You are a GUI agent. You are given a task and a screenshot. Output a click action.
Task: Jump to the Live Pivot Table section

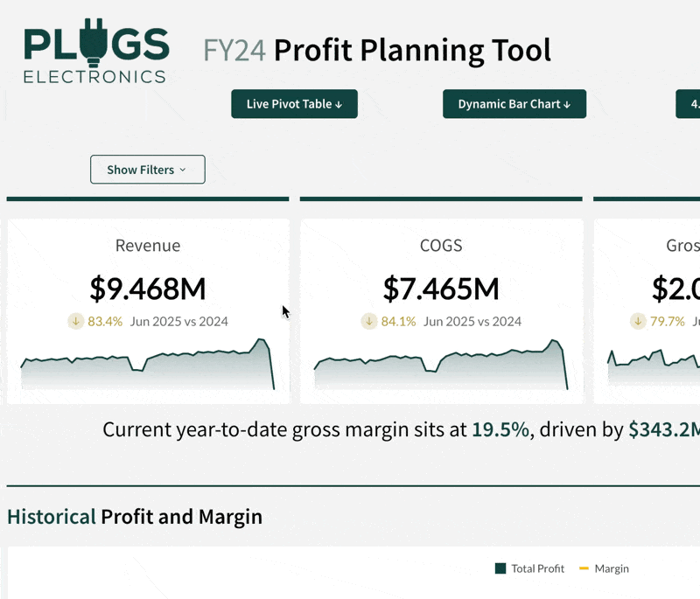click(x=294, y=104)
